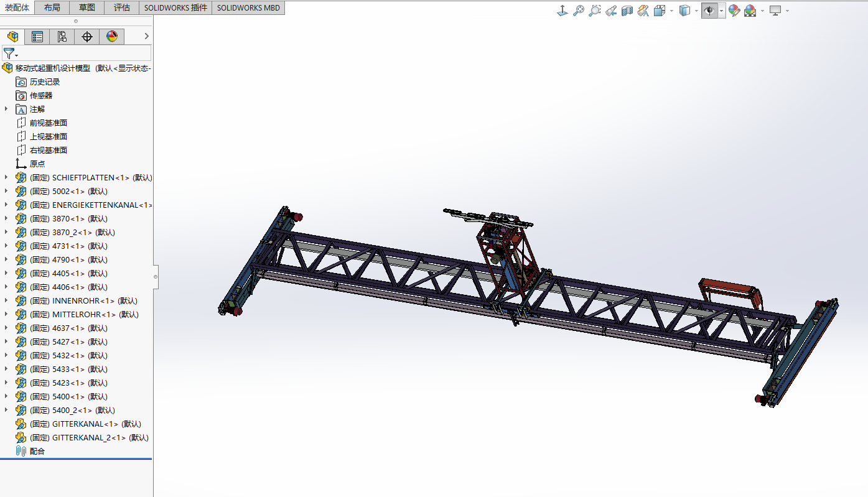Viewport: 868px width, 497px height.
Task: Toggle the Hide/Show Items eye button
Action: [709, 11]
